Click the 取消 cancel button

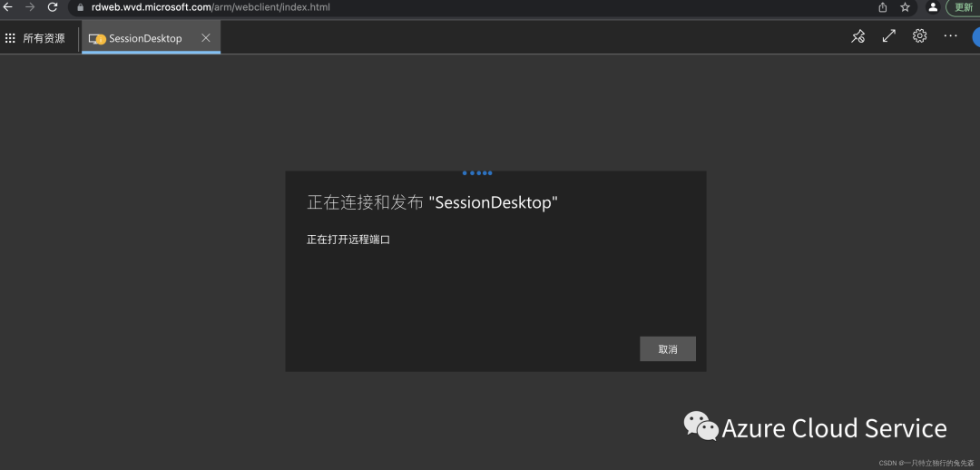click(x=668, y=349)
